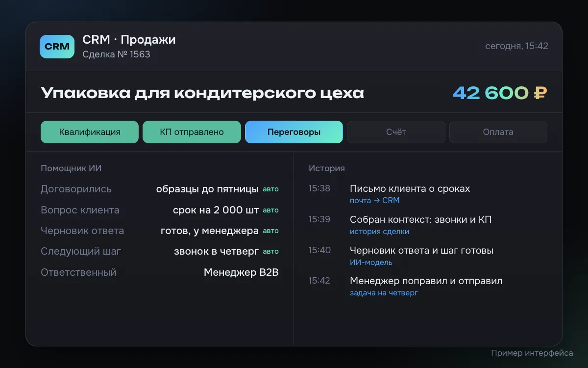Open the задача на четверг link
588x368 pixels.
coord(384,293)
